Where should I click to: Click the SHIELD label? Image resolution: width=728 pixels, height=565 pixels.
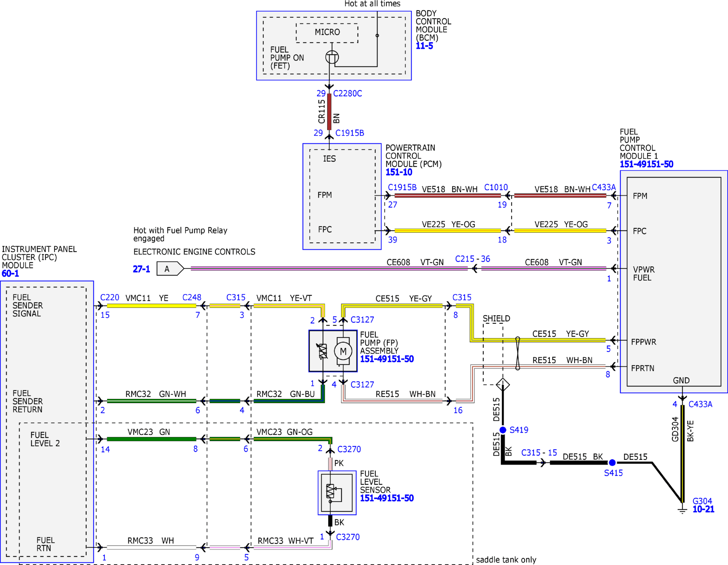pyautogui.click(x=496, y=319)
